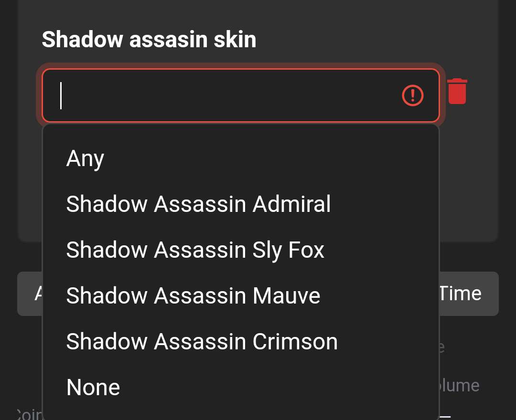
Task: Click the faded label above Volume
Action: click(441, 347)
